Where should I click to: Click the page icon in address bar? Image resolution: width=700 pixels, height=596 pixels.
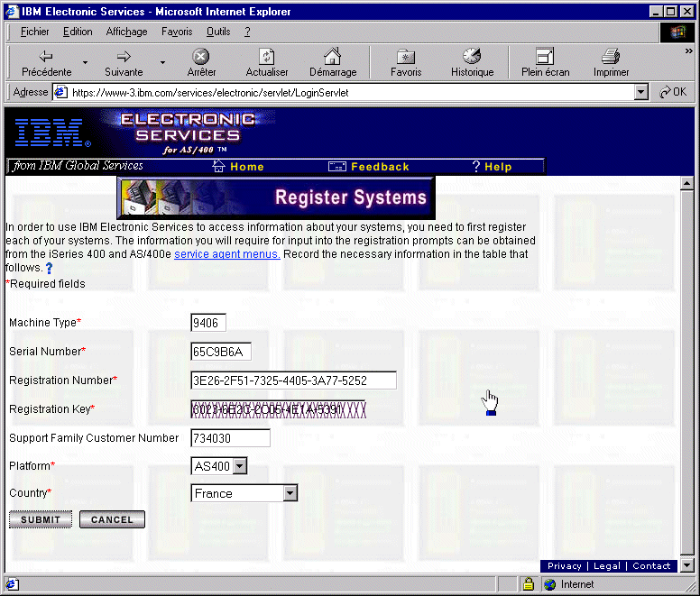pyautogui.click(x=60, y=92)
